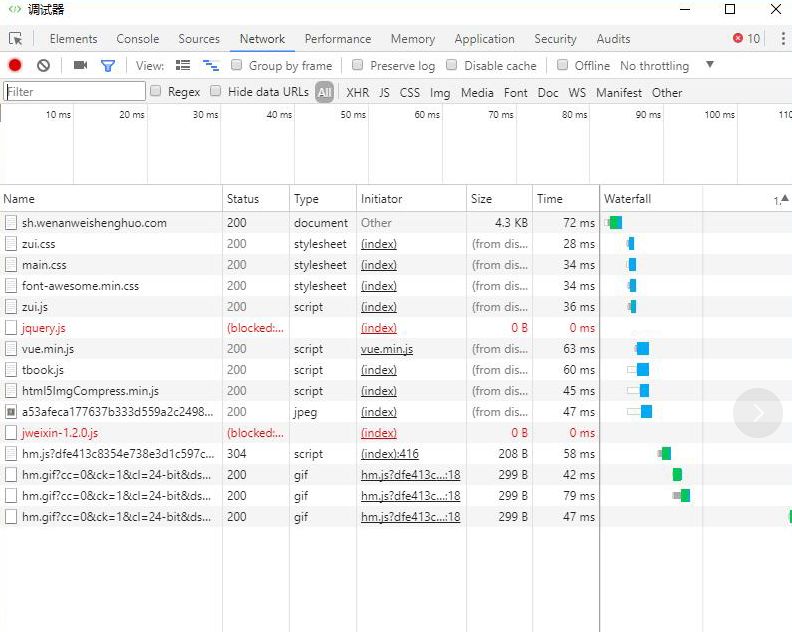The width and height of the screenshot is (792, 632).
Task: Click the red error count badge
Action: click(x=746, y=39)
